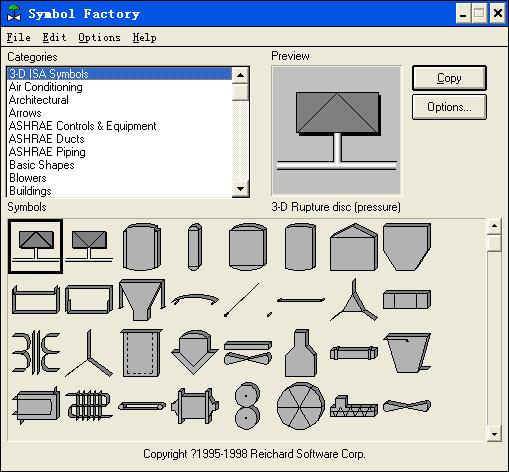Pick the two stacked rollers symbol

pos(247,406)
